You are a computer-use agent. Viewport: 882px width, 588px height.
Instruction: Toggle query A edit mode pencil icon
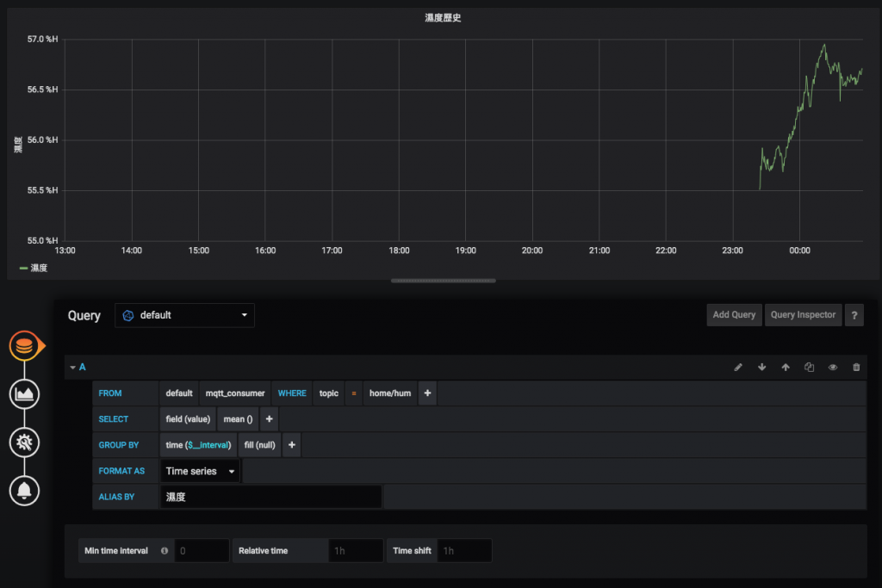pos(738,367)
